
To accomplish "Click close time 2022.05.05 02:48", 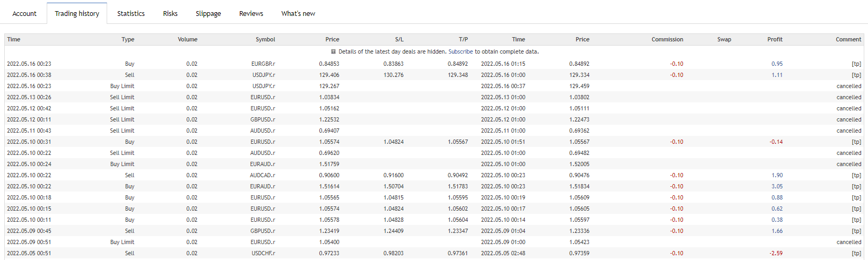I will [x=503, y=253].
